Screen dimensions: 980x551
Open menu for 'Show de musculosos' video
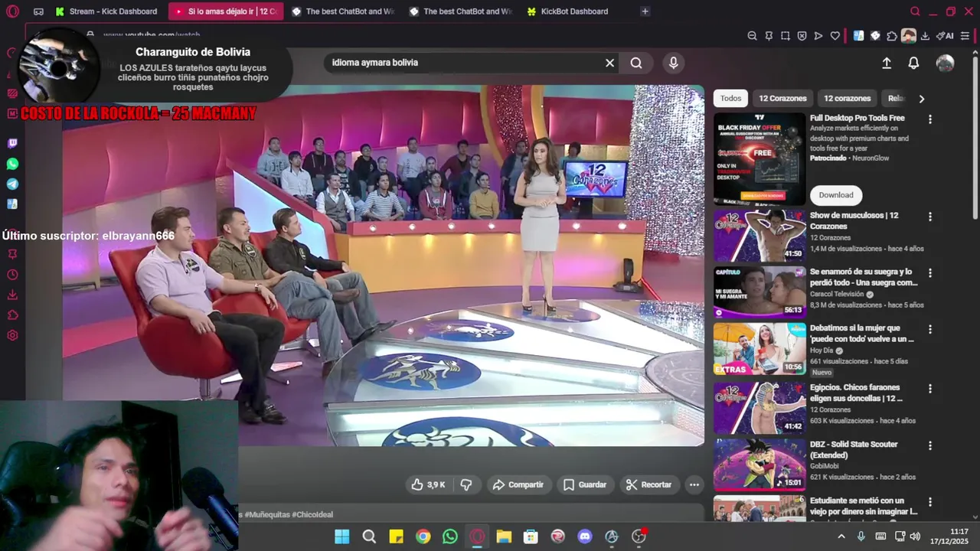coord(930,217)
